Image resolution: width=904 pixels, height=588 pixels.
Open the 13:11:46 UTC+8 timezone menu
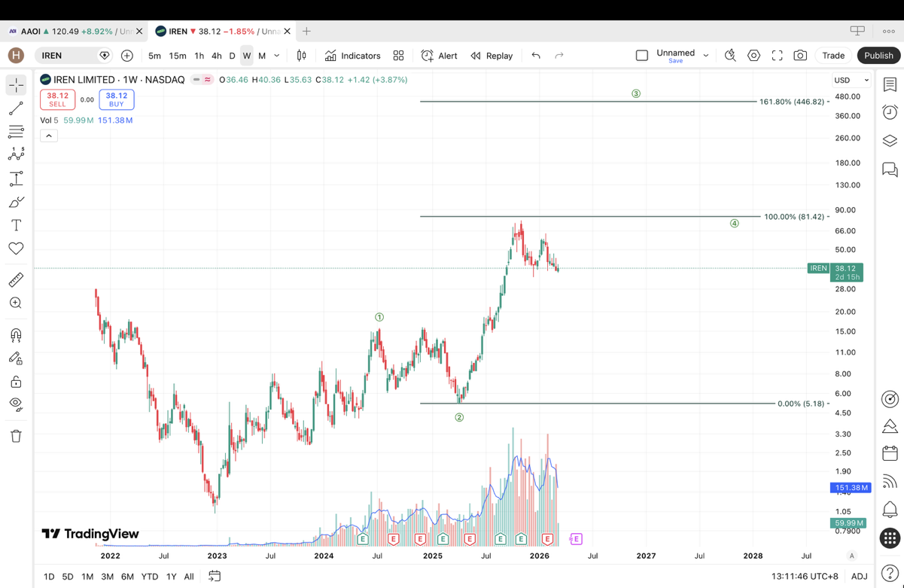pos(805,577)
